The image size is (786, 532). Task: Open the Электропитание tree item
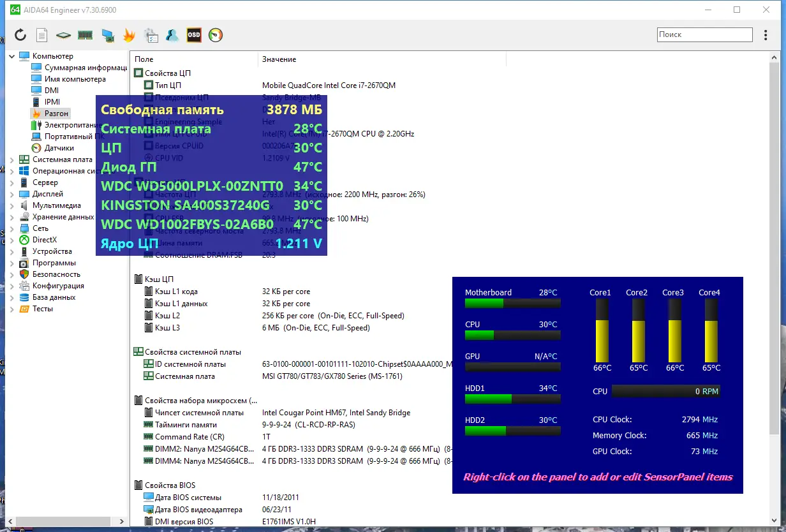pos(74,125)
